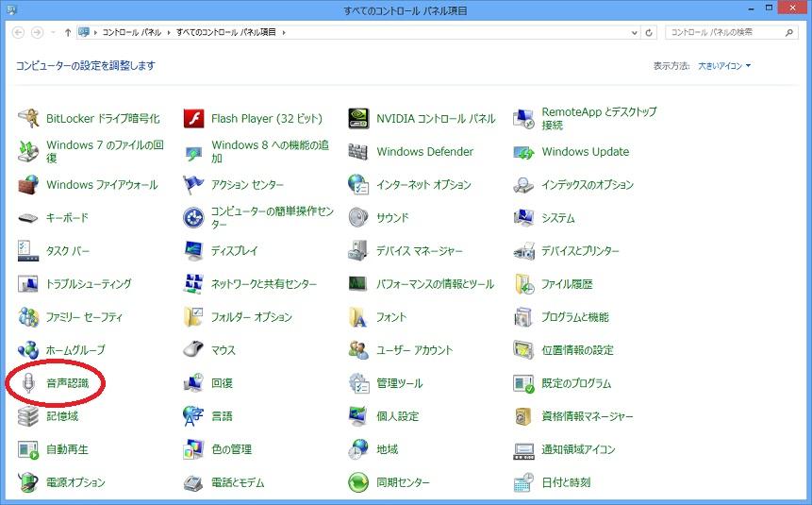Expand the chevron after コントロール パネル breadcrumb

point(168,32)
